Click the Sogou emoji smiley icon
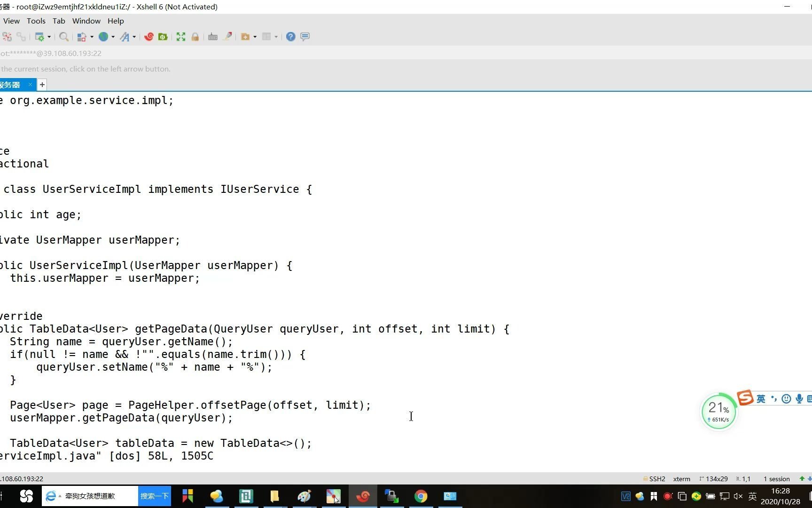 coord(786,399)
